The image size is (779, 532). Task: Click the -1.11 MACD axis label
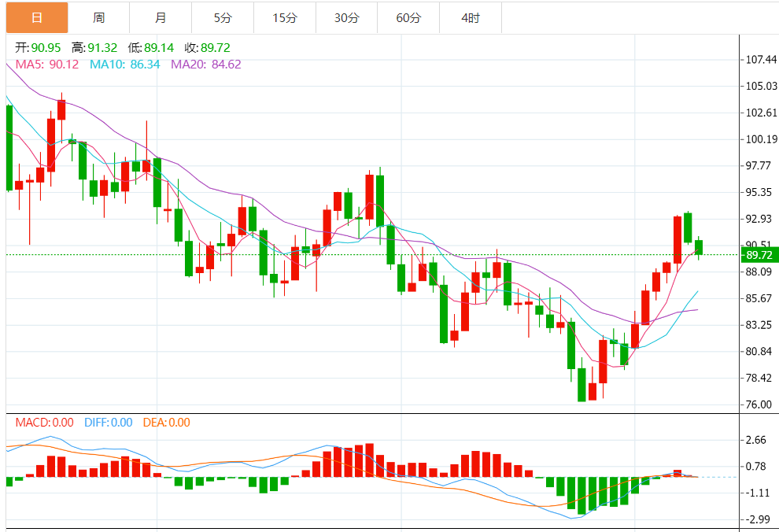click(x=757, y=493)
